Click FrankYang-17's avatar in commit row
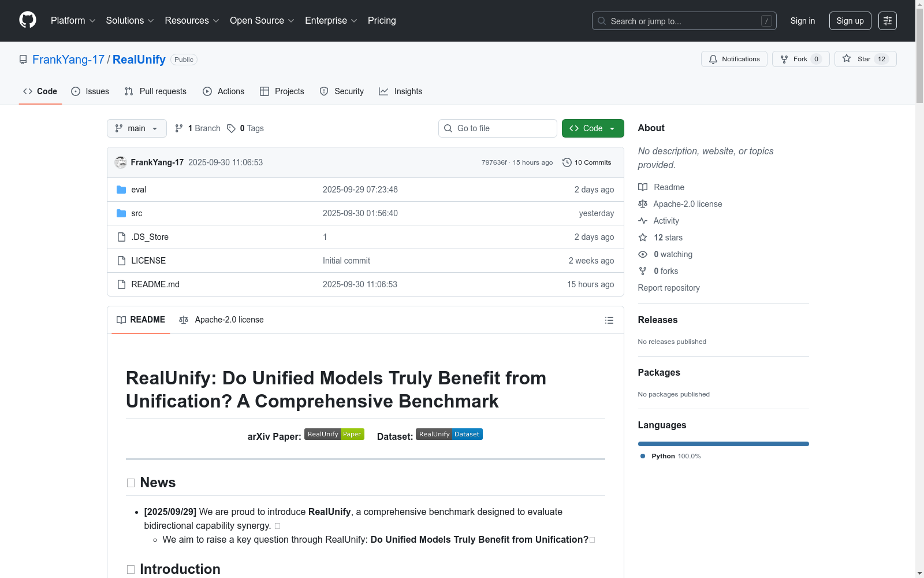Viewport: 924px width, 578px height. point(121,162)
